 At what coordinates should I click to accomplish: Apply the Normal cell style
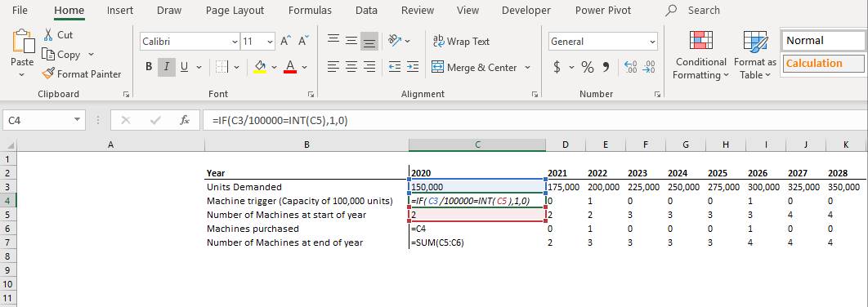(x=823, y=40)
